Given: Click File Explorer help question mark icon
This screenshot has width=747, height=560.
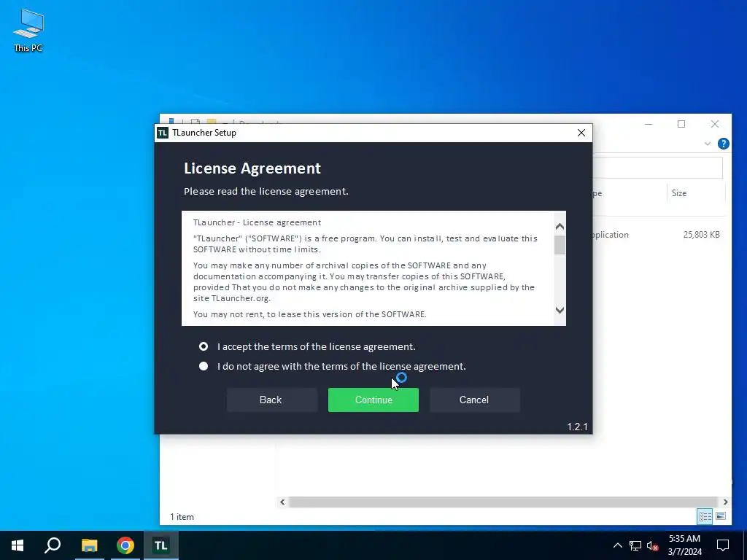Looking at the screenshot, I should pyautogui.click(x=723, y=144).
